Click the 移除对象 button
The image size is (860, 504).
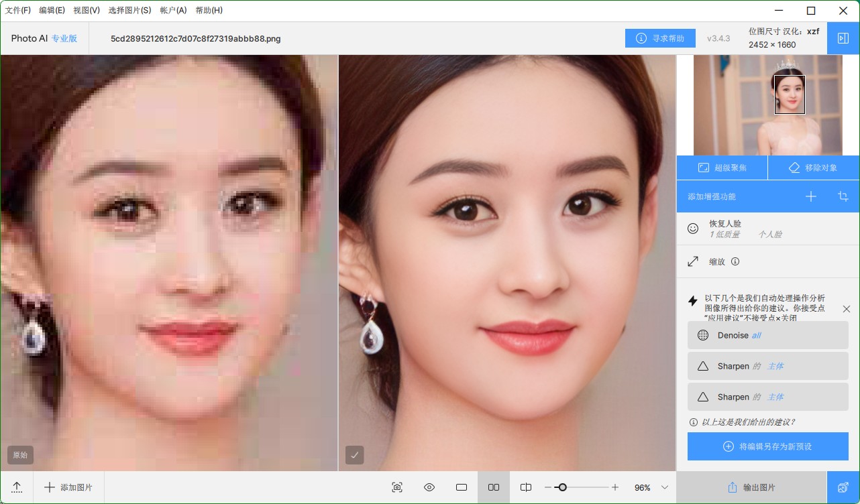[x=814, y=168]
